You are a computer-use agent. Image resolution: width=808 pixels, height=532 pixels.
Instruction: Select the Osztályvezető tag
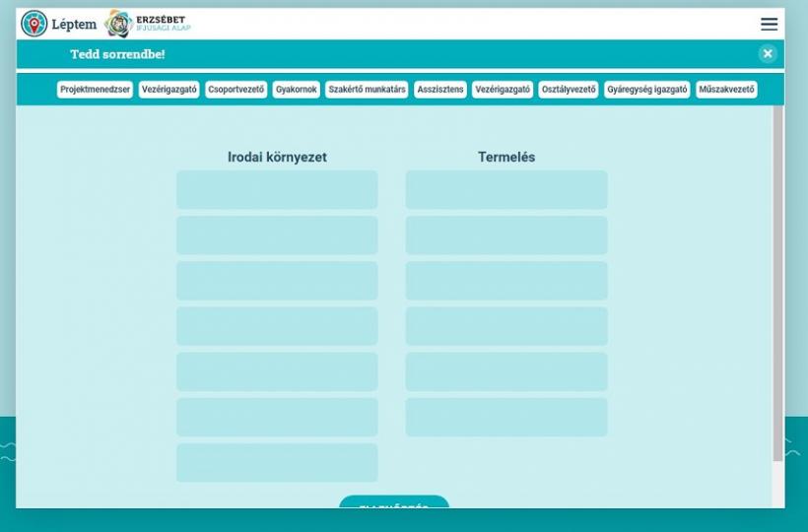569,90
